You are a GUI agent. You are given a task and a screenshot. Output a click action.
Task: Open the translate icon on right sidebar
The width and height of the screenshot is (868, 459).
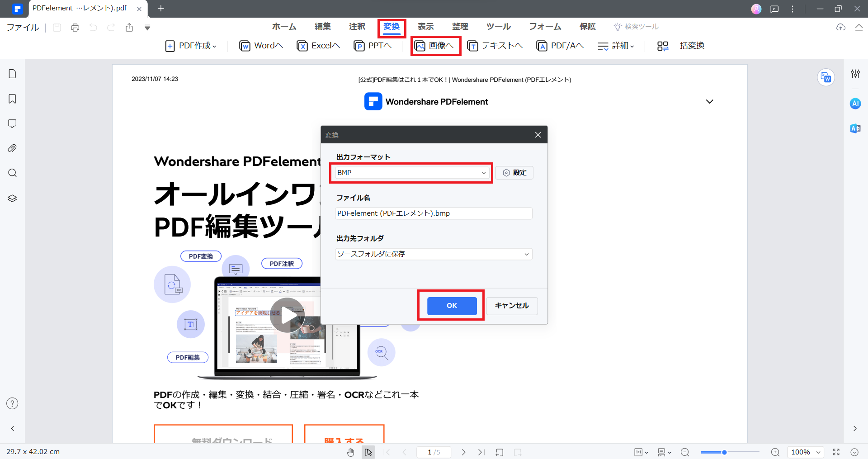(x=855, y=128)
